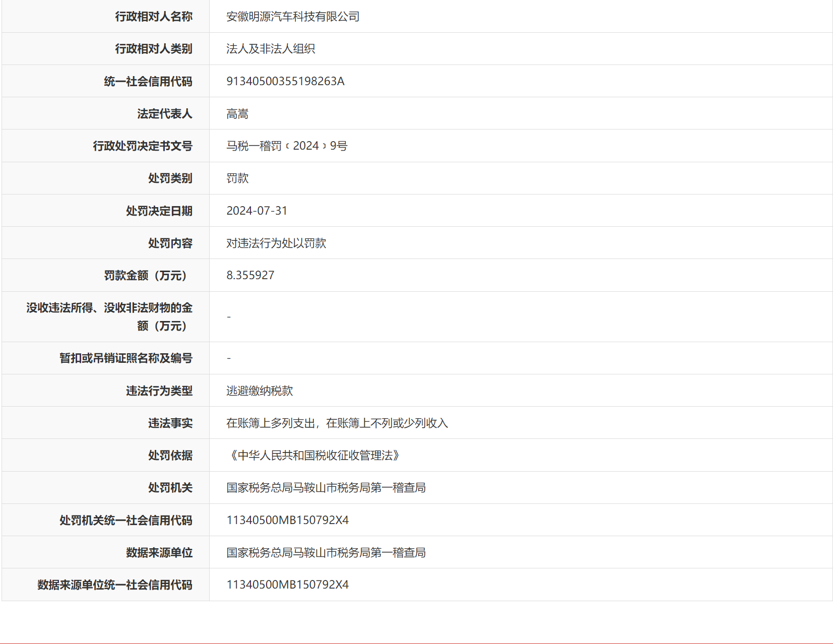Select 国家税务总局马鞍山市税务局第一稽查局 in the 数据来源单位 row
833x644 pixels.
326,553
